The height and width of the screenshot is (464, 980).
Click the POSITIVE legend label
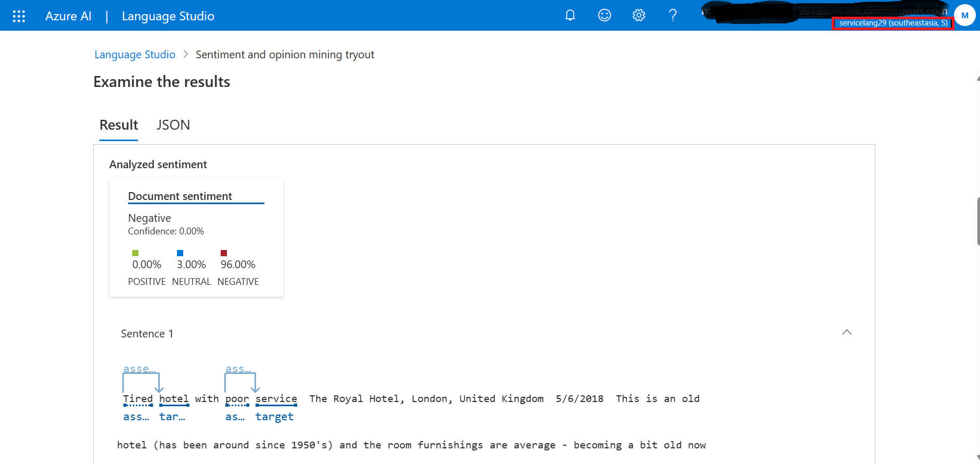pos(147,282)
